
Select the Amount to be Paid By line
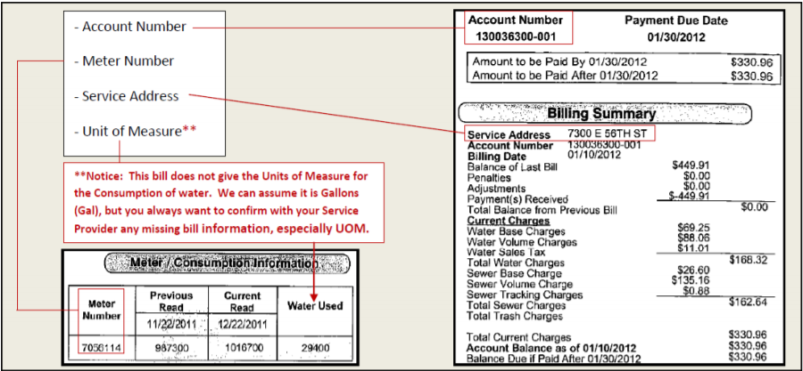tap(622, 62)
